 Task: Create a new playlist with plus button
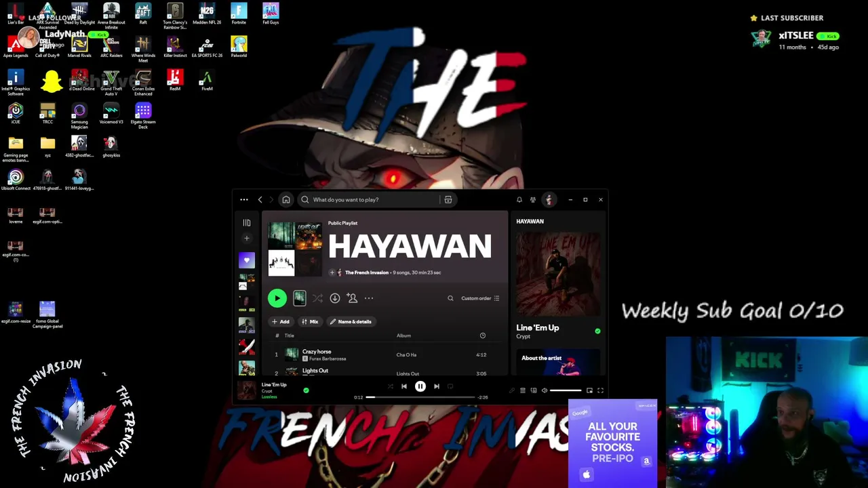(x=247, y=239)
